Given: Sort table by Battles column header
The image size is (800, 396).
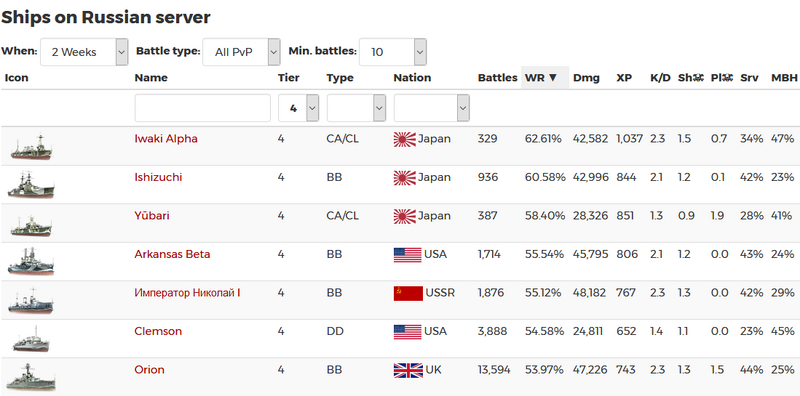Looking at the screenshot, I should point(497,78).
